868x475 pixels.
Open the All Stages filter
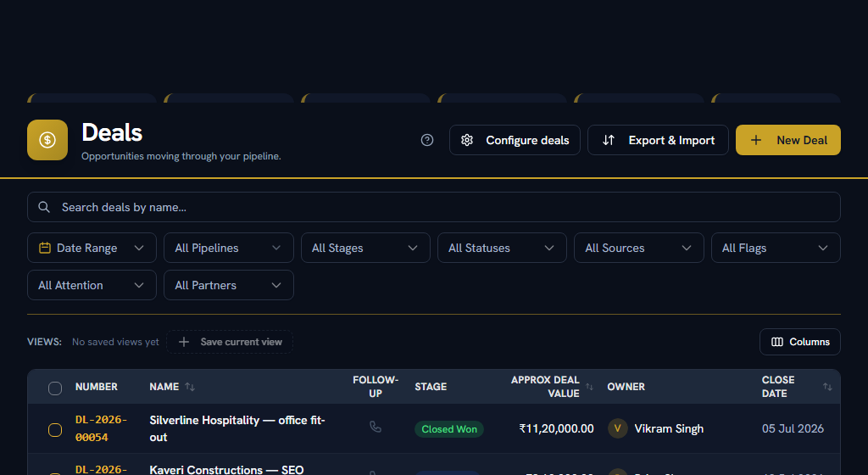[x=365, y=248]
